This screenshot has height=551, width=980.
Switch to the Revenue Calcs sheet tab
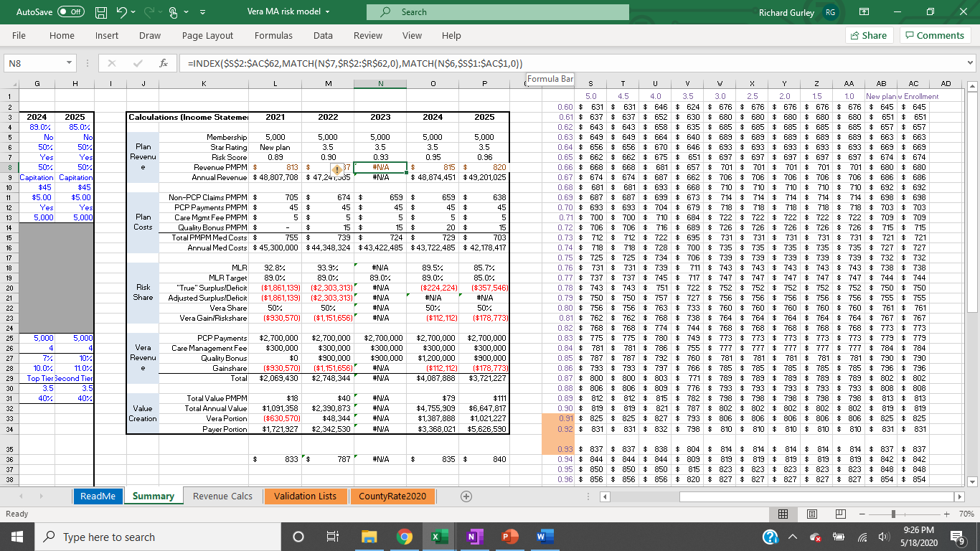(222, 496)
